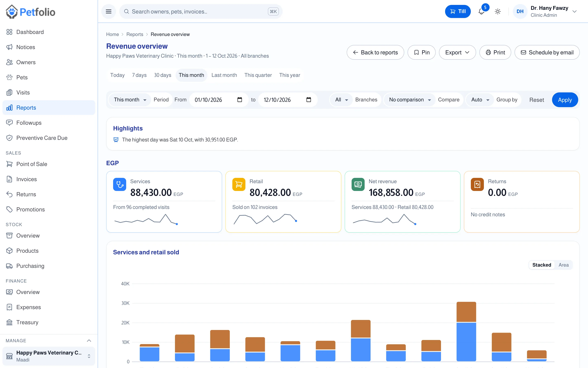588x368 pixels.
Task: Open Treasury in sidebar
Action: [x=49, y=322]
